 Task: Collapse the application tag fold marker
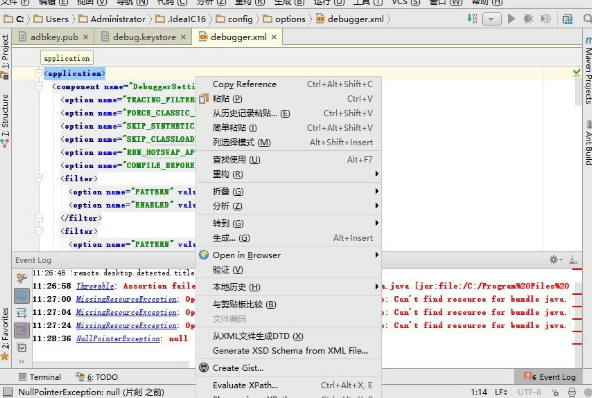tap(39, 73)
